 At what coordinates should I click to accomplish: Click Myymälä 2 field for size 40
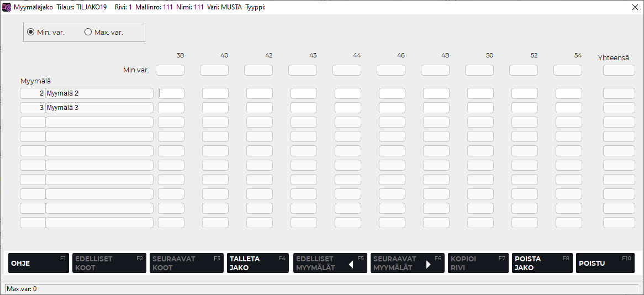point(215,93)
